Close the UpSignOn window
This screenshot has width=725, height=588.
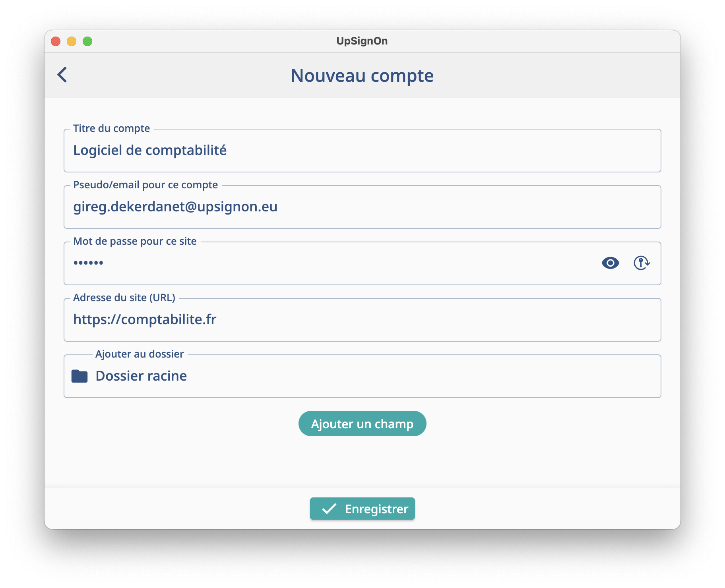tap(56, 41)
